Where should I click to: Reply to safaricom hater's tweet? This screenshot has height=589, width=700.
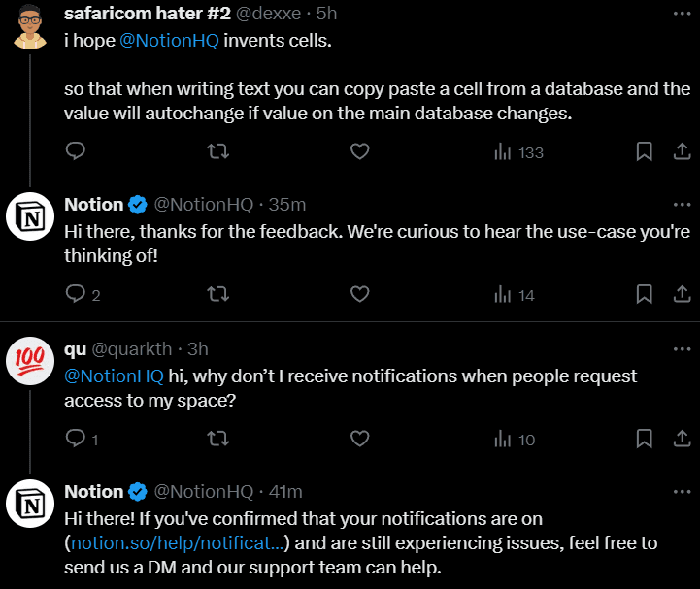77,151
